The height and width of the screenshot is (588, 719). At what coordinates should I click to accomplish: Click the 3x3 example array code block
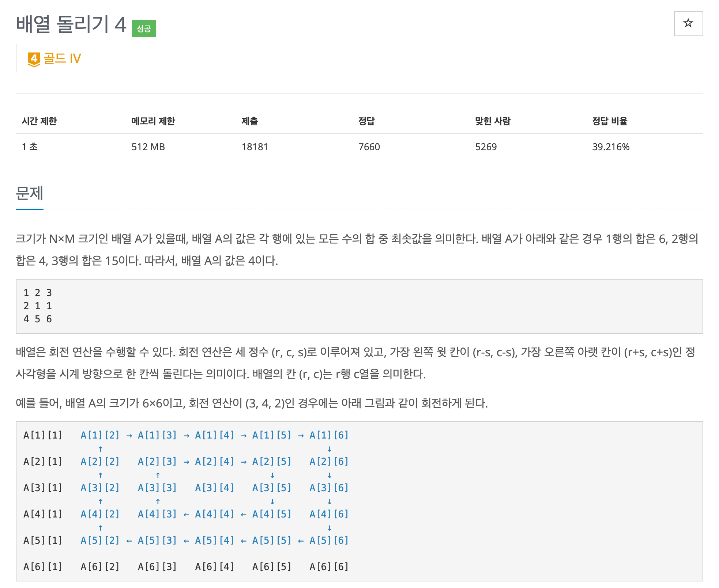tap(359, 306)
